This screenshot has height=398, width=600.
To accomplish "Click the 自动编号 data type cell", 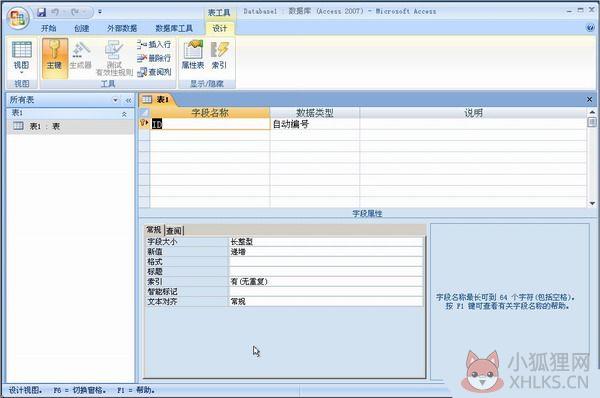I will click(x=315, y=124).
